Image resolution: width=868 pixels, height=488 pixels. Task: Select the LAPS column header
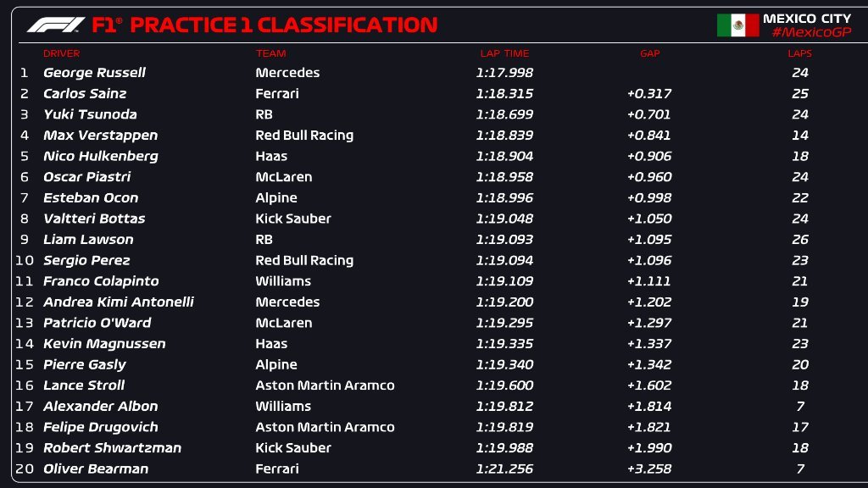point(799,53)
